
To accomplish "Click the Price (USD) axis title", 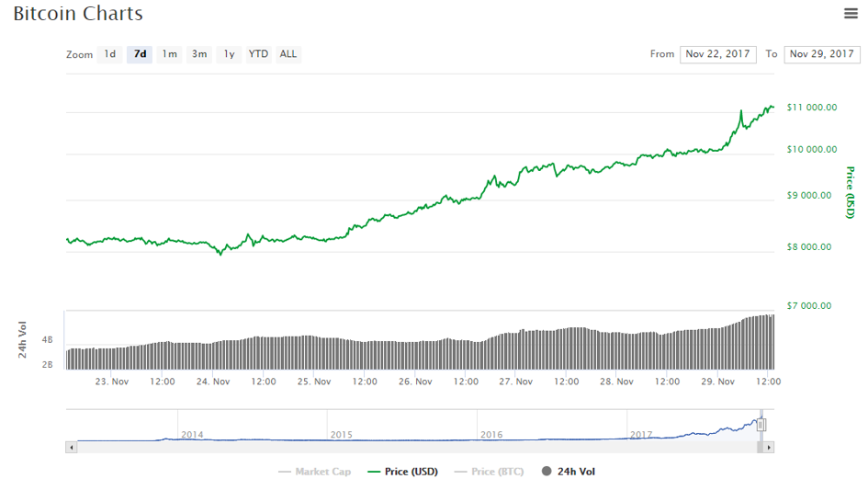I will tap(851, 192).
